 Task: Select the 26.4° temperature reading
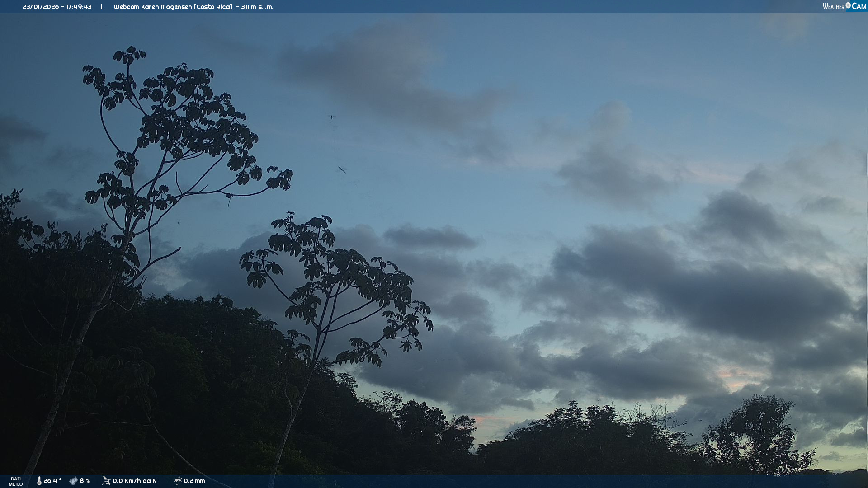coord(52,481)
